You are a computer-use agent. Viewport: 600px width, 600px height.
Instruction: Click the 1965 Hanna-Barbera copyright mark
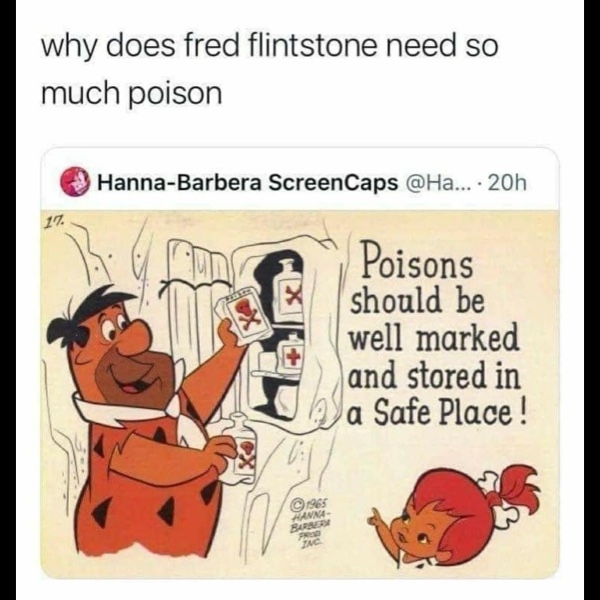[x=308, y=522]
